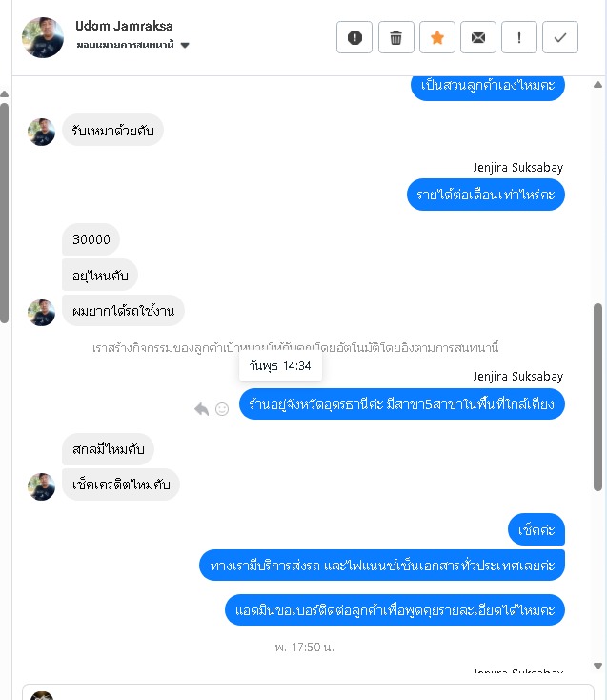607x700 pixels.
Task: Click the message input field at bottom
Action: [308, 692]
